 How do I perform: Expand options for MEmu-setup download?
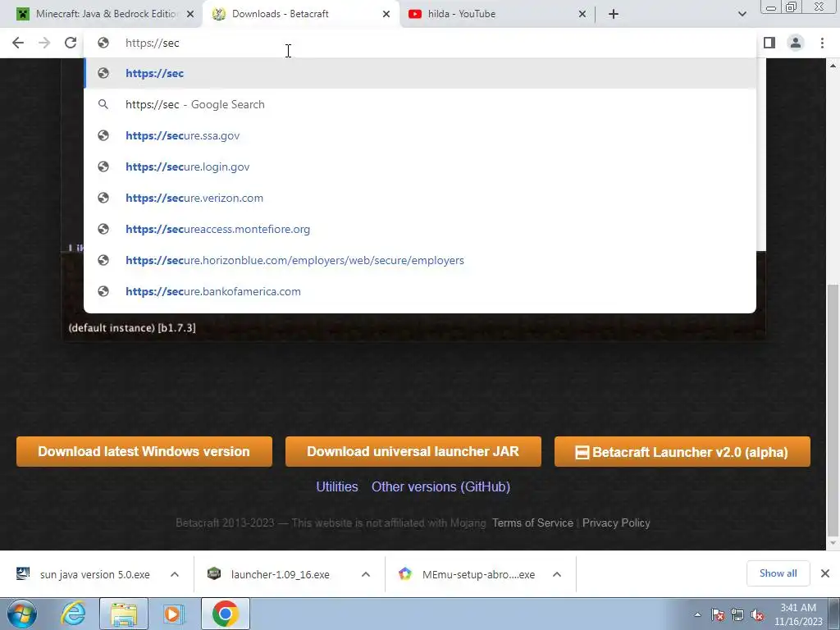tap(557, 574)
